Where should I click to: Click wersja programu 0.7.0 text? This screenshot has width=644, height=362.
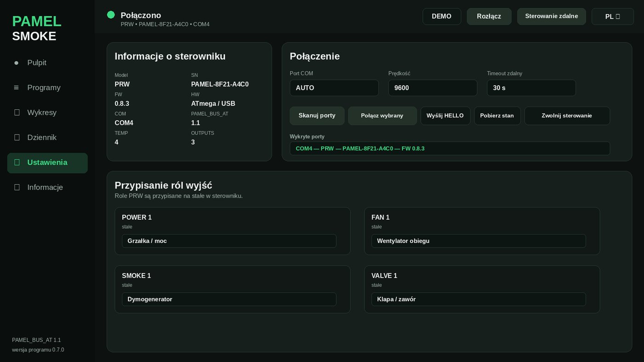(38, 350)
